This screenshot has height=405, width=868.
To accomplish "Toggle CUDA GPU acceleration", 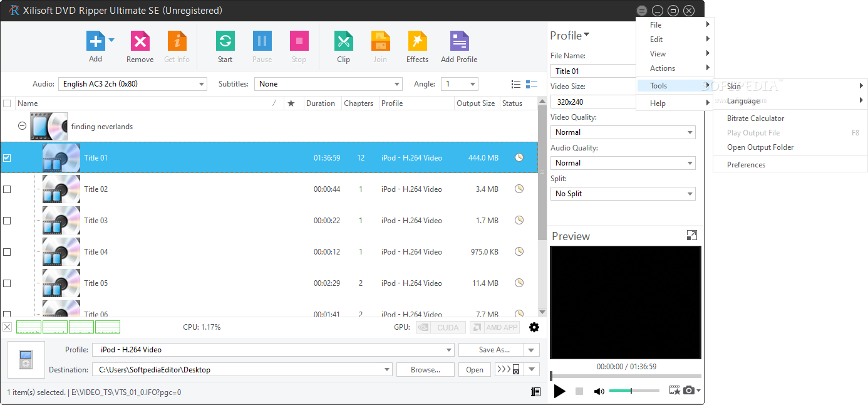I will (x=441, y=327).
